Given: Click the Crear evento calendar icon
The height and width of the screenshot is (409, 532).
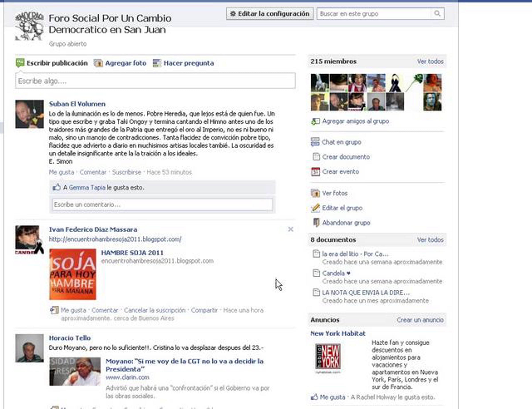Looking at the screenshot, I should click(x=316, y=172).
